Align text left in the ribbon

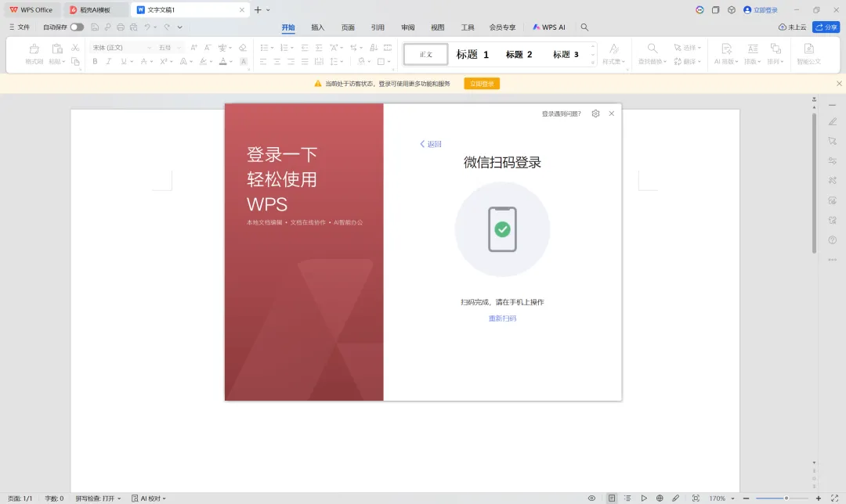(262, 62)
